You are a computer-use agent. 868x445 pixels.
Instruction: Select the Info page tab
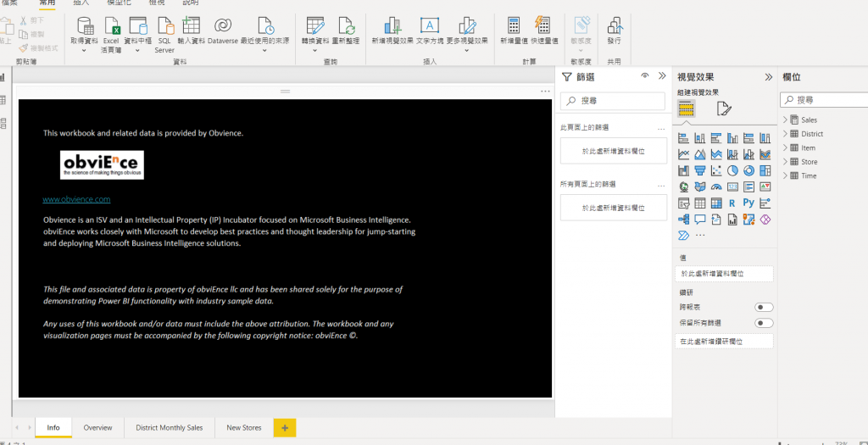53,428
